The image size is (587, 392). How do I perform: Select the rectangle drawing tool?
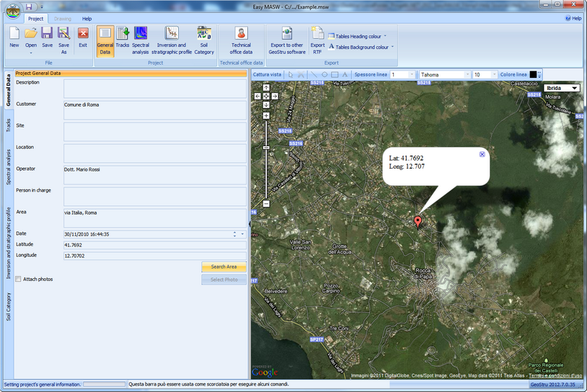(x=335, y=74)
